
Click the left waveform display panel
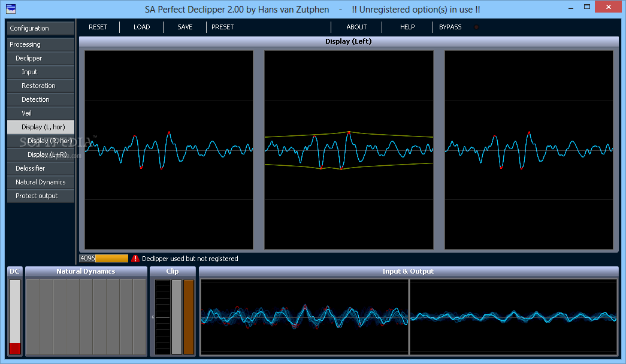coord(169,150)
